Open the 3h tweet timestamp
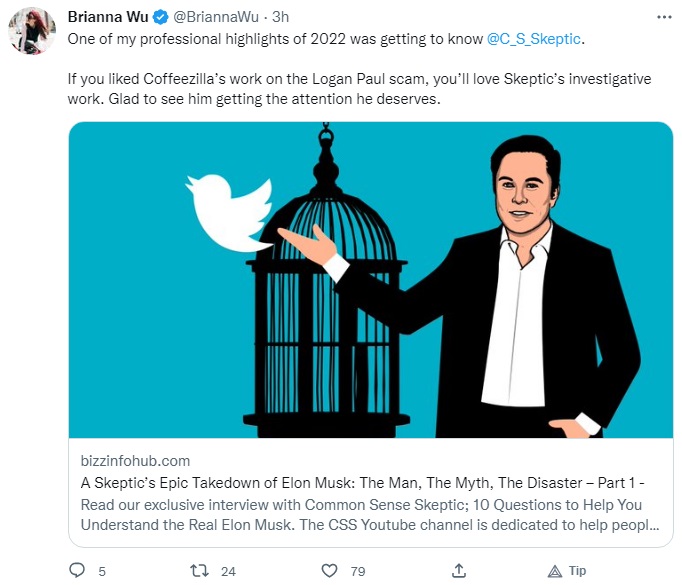 point(280,17)
